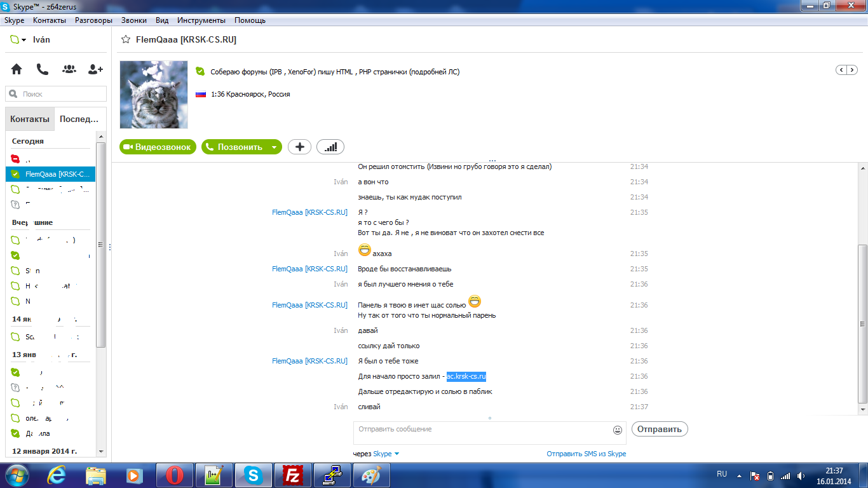Click the cat profile picture
The image size is (868, 488).
[x=154, y=95]
